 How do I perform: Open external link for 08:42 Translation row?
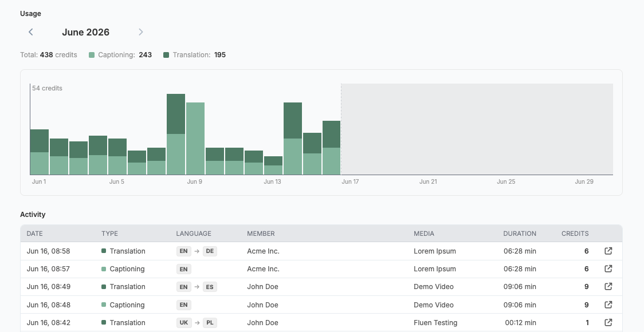pos(608,323)
